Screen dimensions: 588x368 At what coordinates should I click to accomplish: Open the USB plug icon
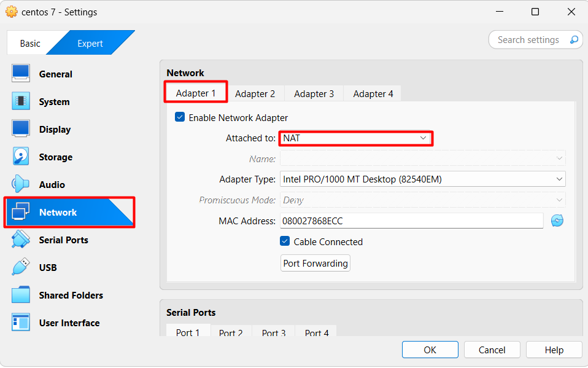pyautogui.click(x=21, y=267)
